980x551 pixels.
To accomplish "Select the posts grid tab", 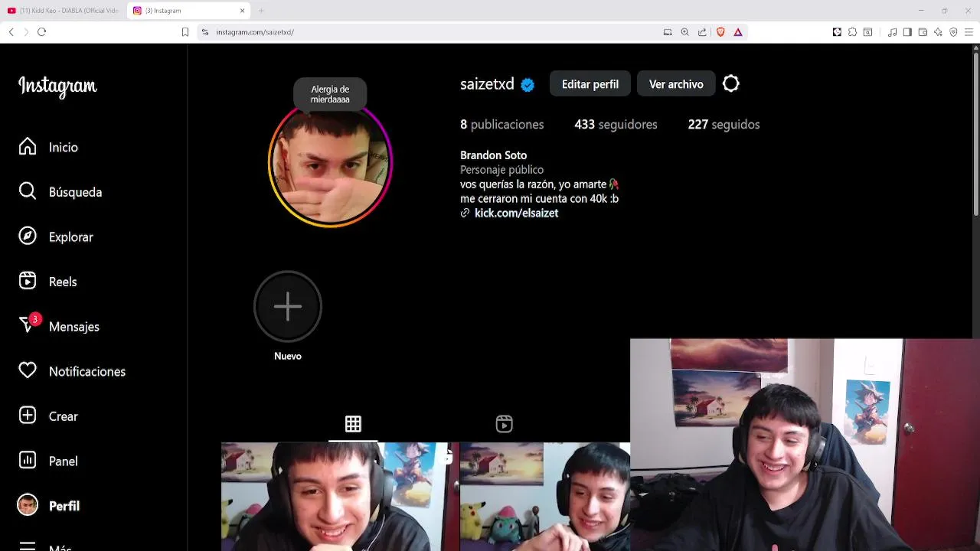I will [353, 424].
